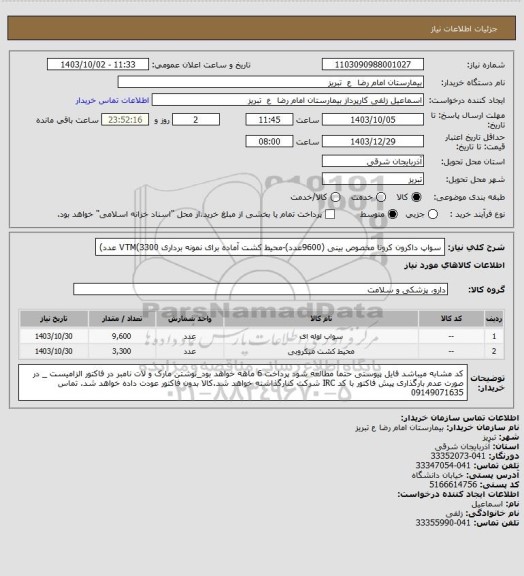Click the واحد شمارش column header
Image resolution: width=524 pixels, height=576 pixels.
pyautogui.click(x=190, y=318)
